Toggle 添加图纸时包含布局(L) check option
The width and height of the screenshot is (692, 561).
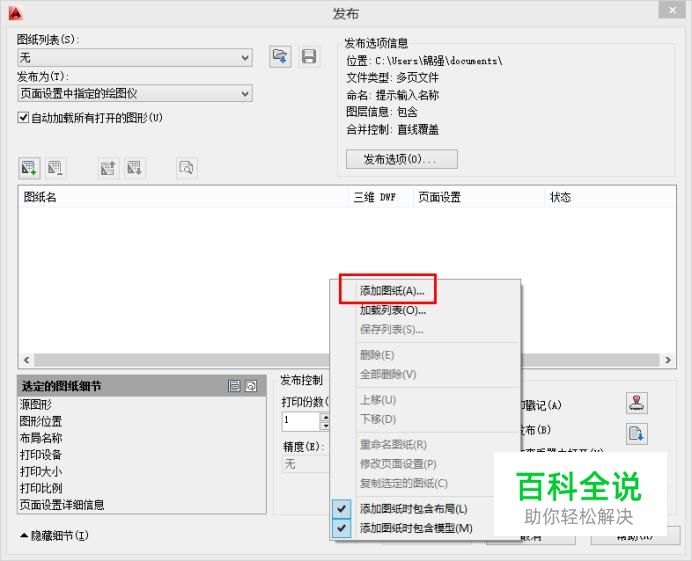pyautogui.click(x=342, y=509)
